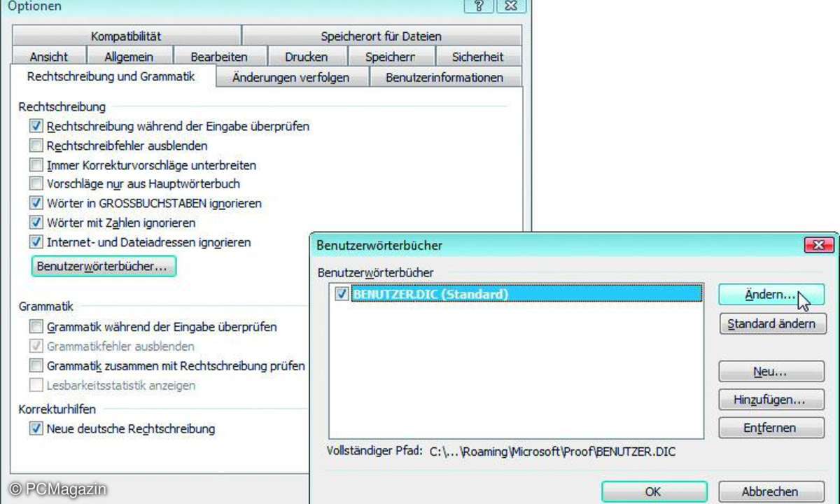
Task: Close the Benutzerwörterbücher dialog with the red X
Action: click(818, 245)
